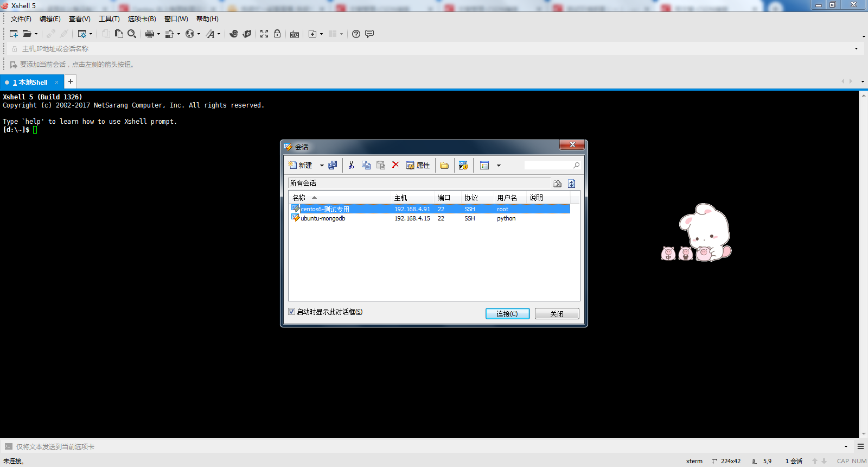Delete session with the red X icon

click(x=395, y=165)
